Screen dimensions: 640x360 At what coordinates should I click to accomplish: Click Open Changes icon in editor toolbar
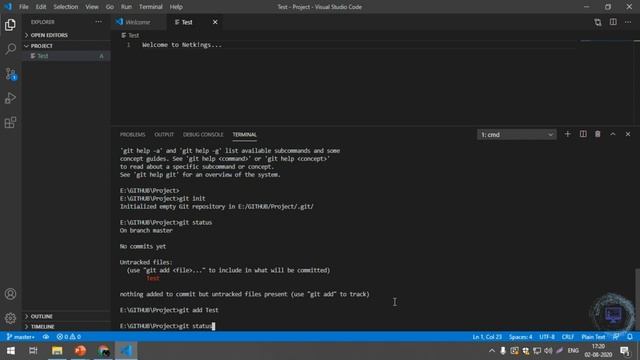coord(598,22)
